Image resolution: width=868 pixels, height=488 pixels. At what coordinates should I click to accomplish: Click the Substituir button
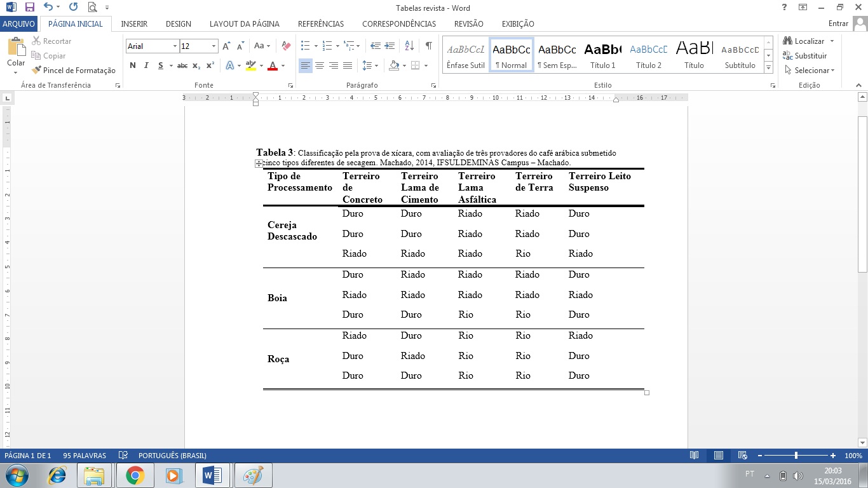[805, 56]
